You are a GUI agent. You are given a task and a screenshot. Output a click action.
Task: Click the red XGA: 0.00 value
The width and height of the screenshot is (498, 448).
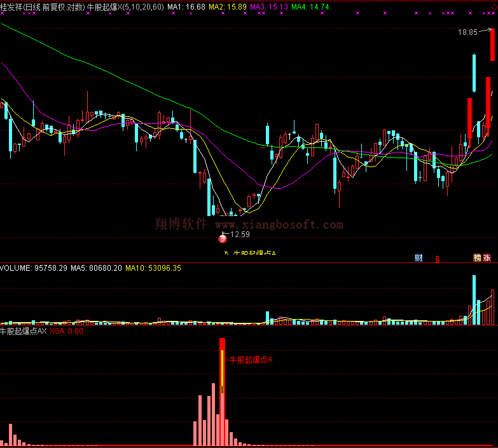(66, 331)
